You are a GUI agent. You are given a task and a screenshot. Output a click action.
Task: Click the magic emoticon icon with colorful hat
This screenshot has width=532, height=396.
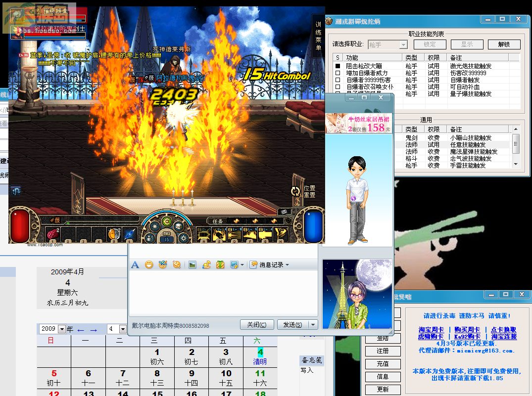[162, 264]
